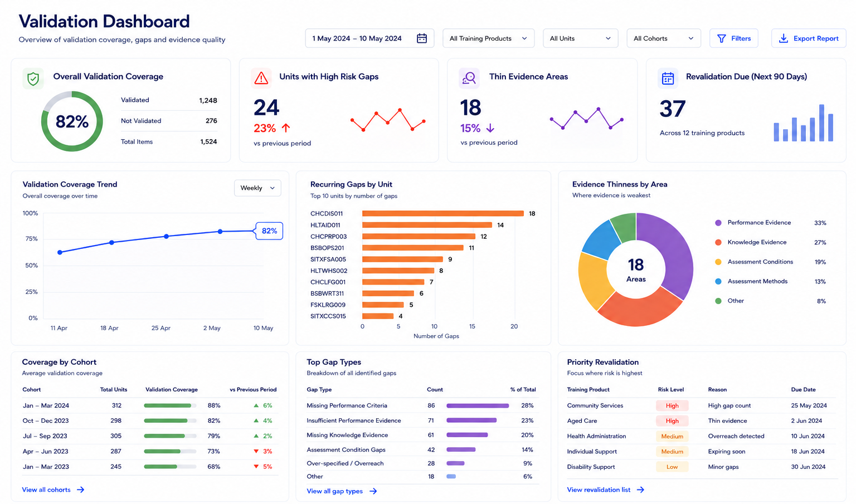Screen dimensions: 856x504
Task: Change the Weekly trend interval dropdown
Action: (257, 188)
